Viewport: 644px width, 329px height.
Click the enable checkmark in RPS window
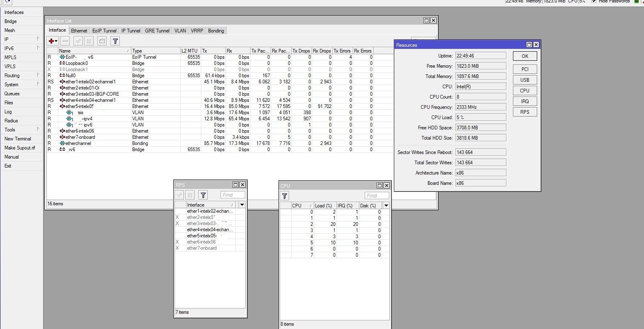tap(179, 195)
